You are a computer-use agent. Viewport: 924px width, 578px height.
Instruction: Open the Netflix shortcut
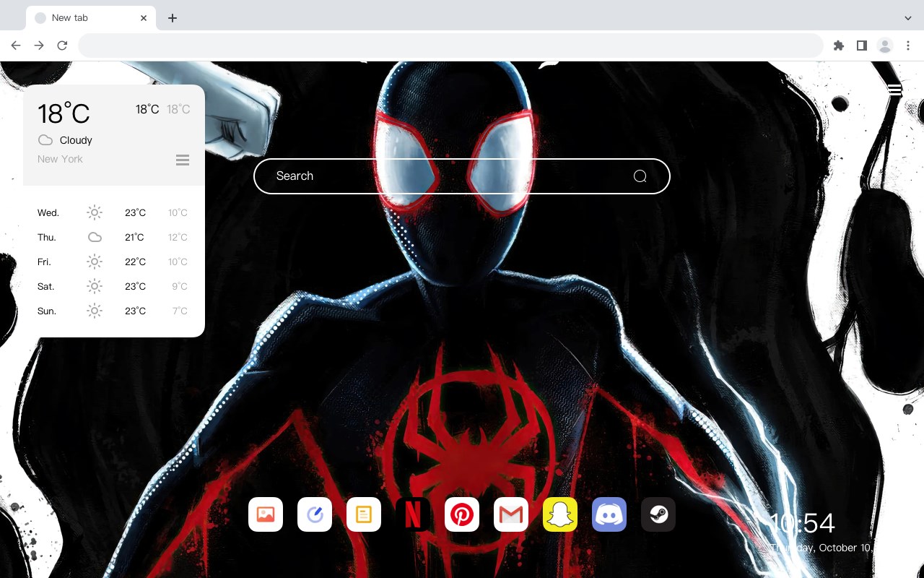point(413,514)
